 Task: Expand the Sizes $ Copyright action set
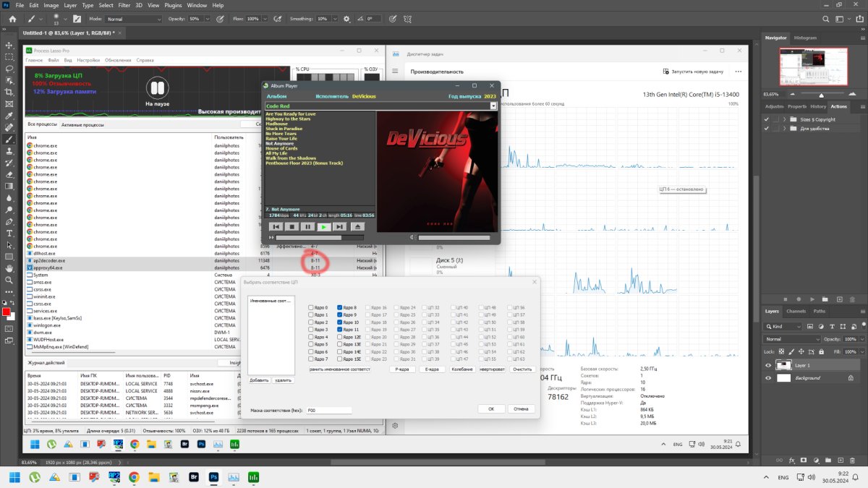(x=785, y=119)
